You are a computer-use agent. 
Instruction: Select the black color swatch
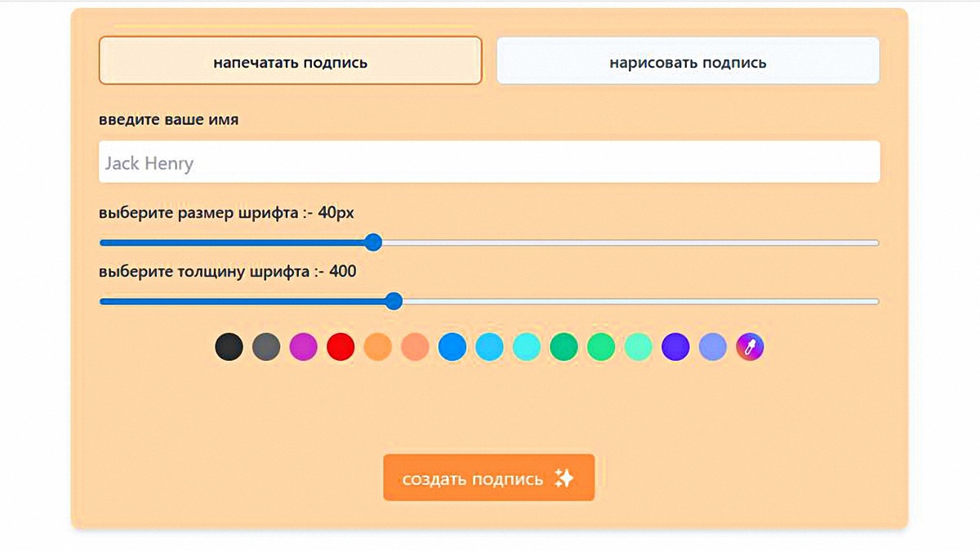pos(229,346)
